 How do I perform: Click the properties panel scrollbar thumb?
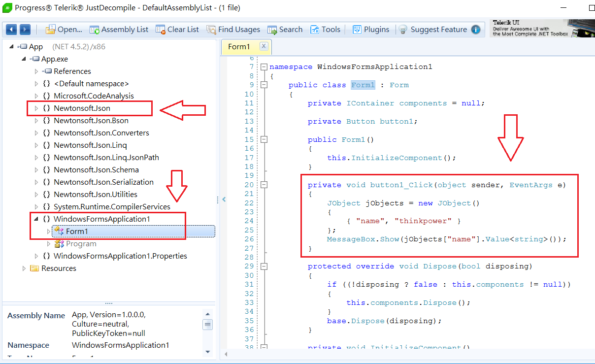(208, 325)
